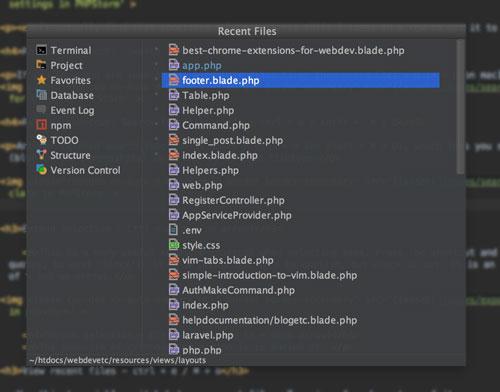Click blade icon beside single_post.blade.php
The image size is (500, 392).
(x=174, y=140)
